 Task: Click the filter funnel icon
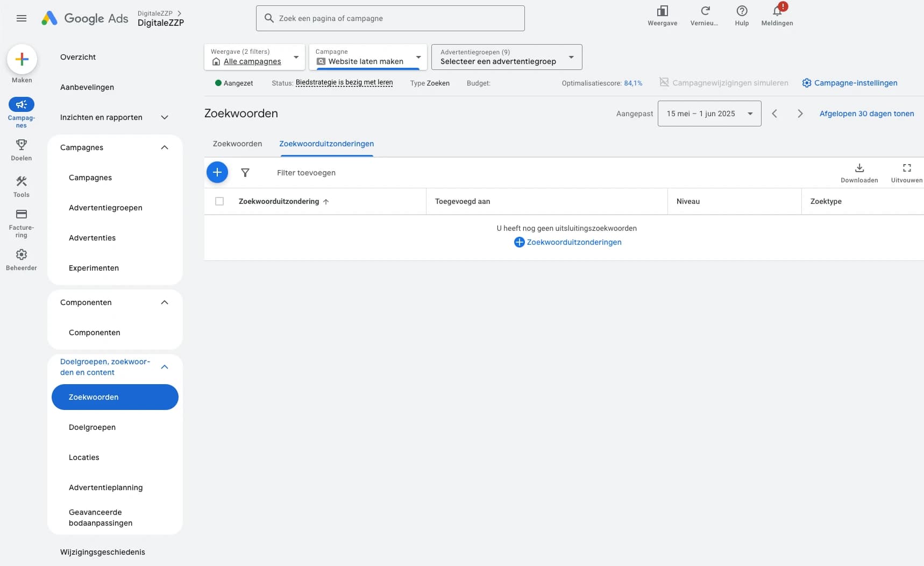pyautogui.click(x=245, y=173)
